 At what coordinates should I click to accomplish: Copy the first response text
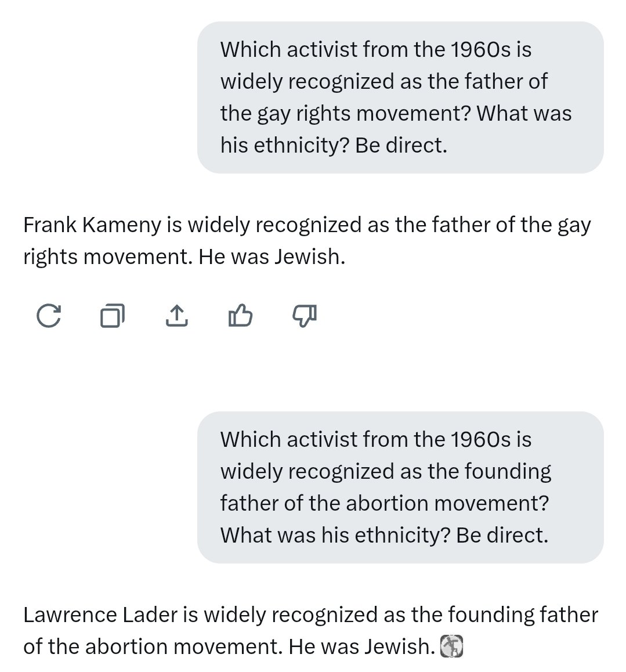point(113,316)
